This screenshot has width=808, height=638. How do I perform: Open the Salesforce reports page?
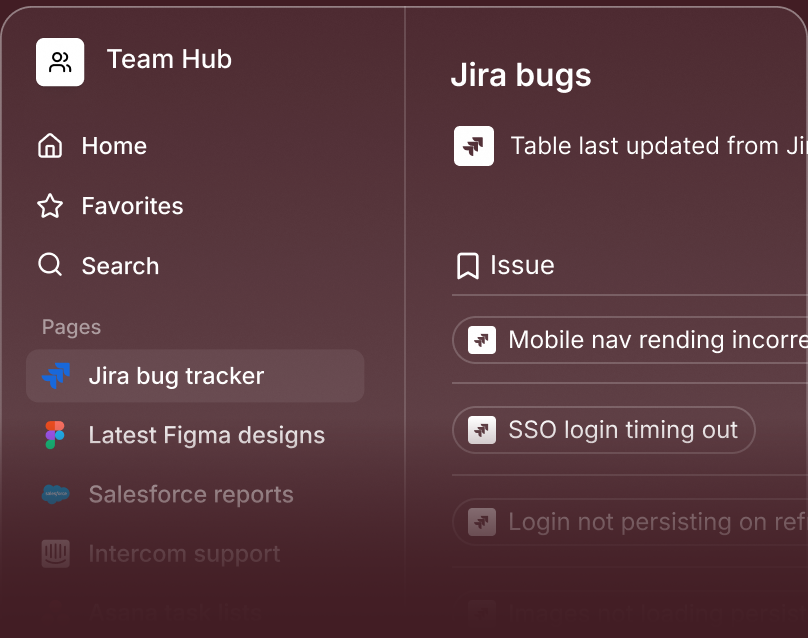pyautogui.click(x=191, y=494)
